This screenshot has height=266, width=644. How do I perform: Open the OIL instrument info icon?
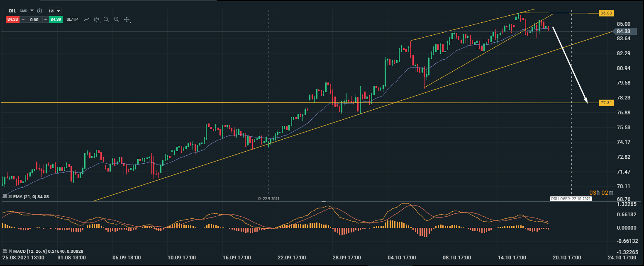pos(39,11)
